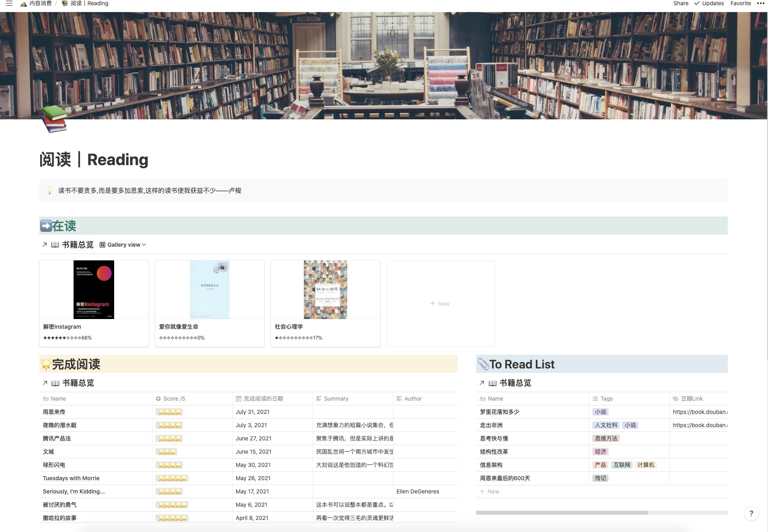Open the Seriously, I'm Kidding... row
The image size is (768, 532).
click(x=74, y=491)
